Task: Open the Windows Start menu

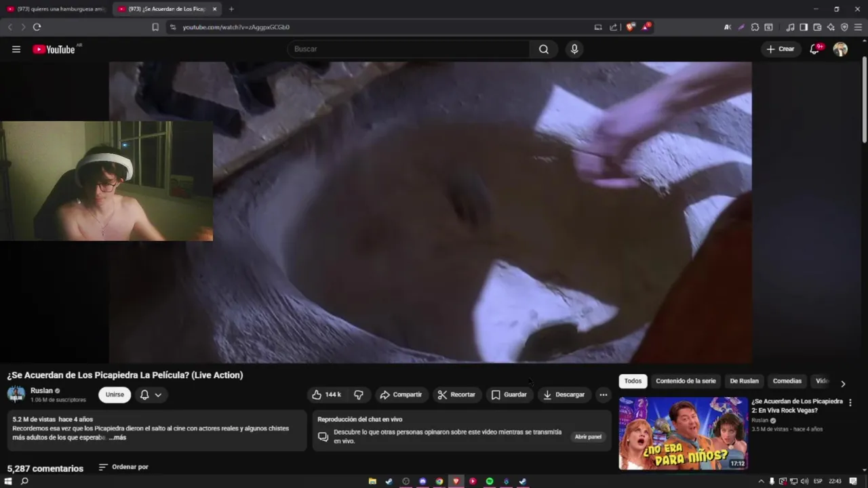Action: (8, 481)
